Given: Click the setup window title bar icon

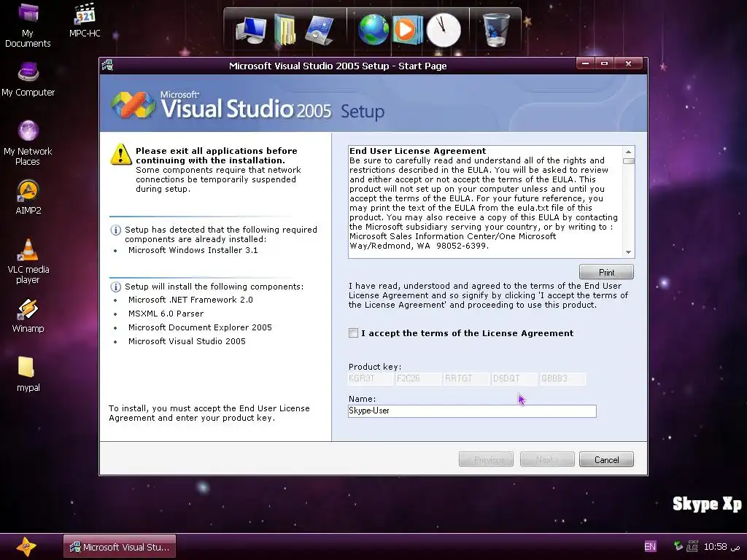Looking at the screenshot, I should pos(108,65).
